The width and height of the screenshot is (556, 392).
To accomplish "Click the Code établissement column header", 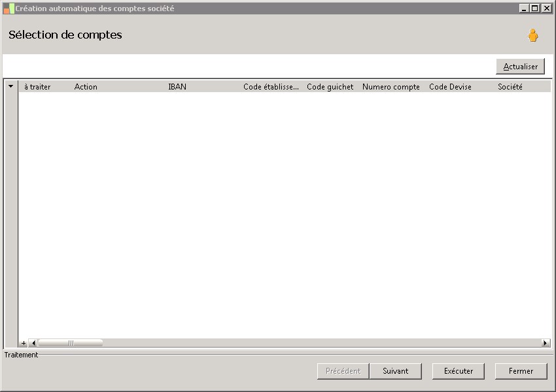I will click(271, 87).
